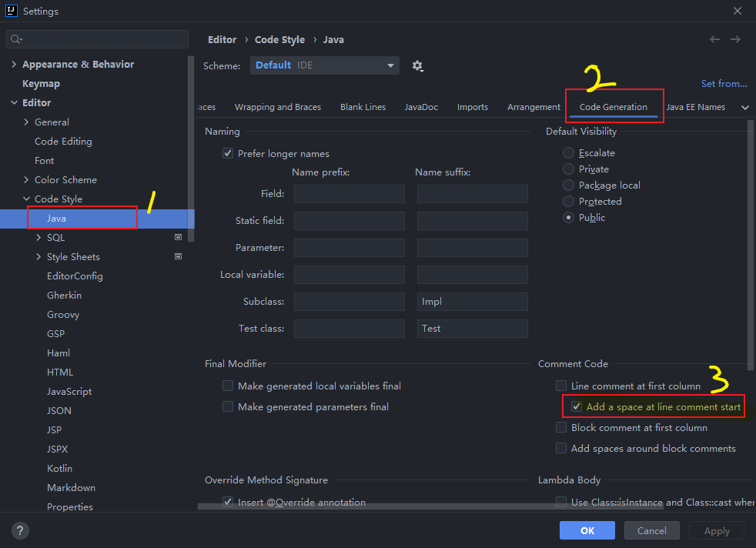This screenshot has height=548, width=756.
Task: Open the JavaDoc tab
Action: click(421, 107)
